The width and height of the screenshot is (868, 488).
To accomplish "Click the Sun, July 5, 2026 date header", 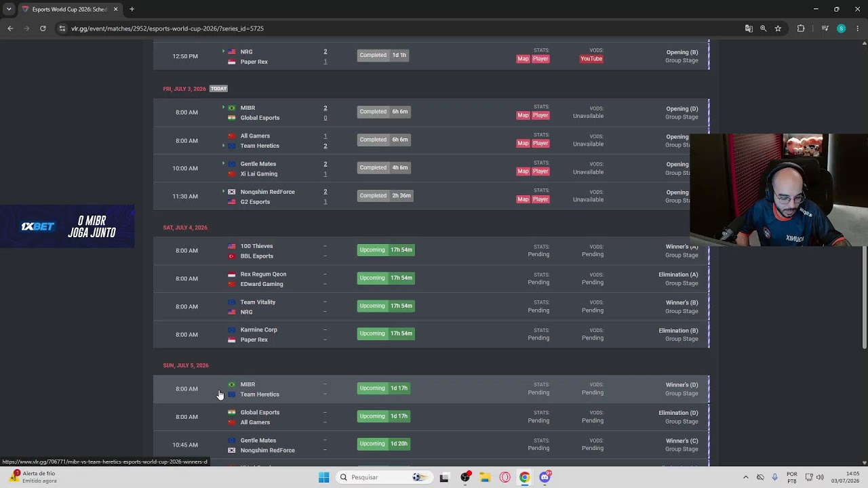I will pos(186,365).
